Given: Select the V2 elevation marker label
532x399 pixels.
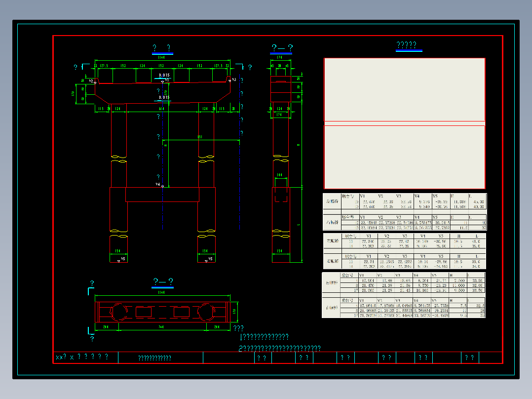Looking at the screenshot, I should 91,81.
